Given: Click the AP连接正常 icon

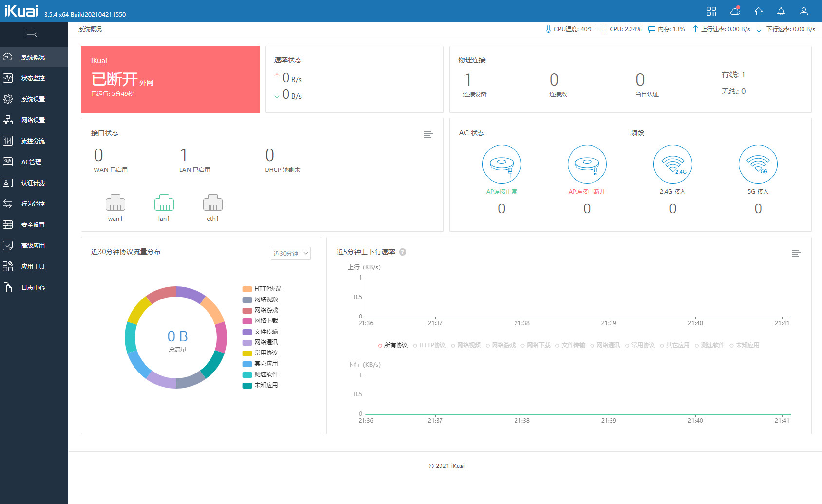Looking at the screenshot, I should coord(502,164).
